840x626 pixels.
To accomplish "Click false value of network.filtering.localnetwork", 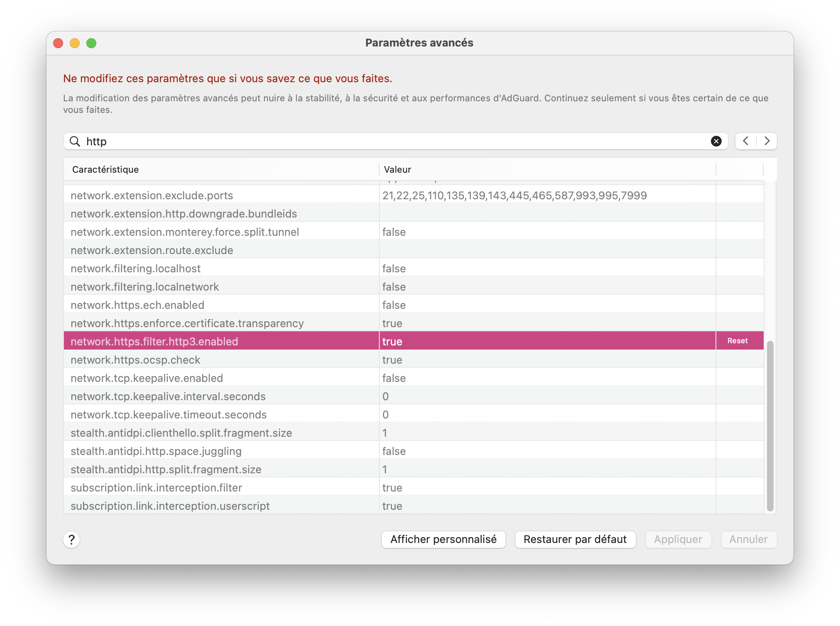I will point(394,287).
